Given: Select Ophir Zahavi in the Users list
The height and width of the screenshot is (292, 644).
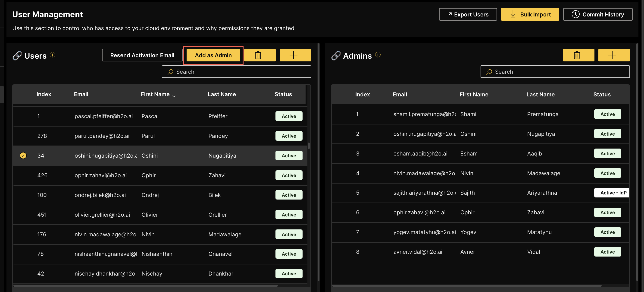Looking at the screenshot, I should [x=160, y=175].
